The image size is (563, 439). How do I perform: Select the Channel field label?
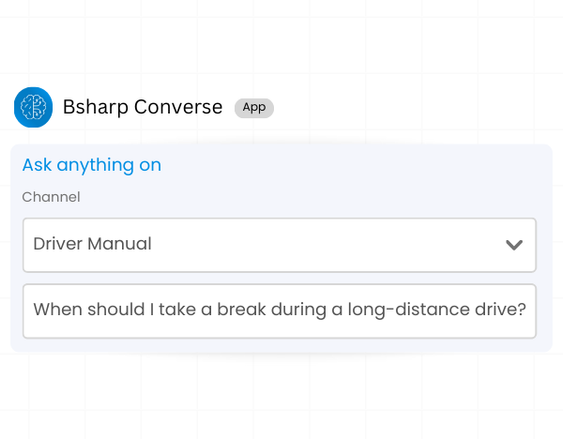(51, 197)
